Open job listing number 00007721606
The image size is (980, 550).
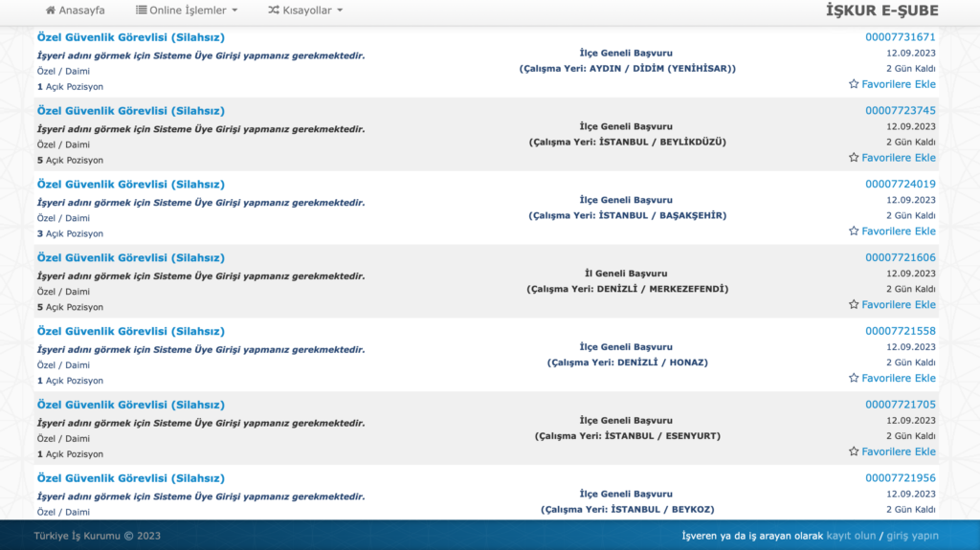tap(900, 258)
